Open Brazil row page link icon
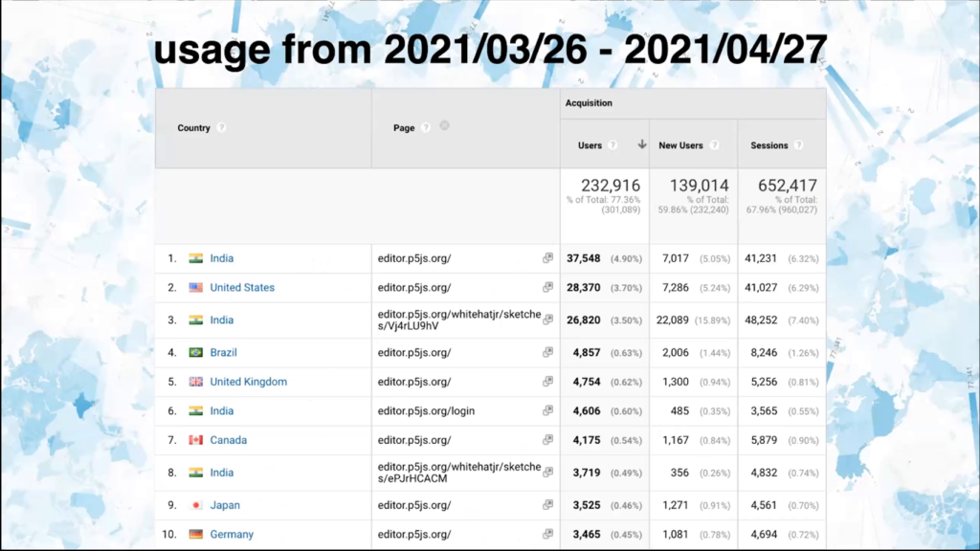Viewport: 980px width, 551px height. coord(547,352)
